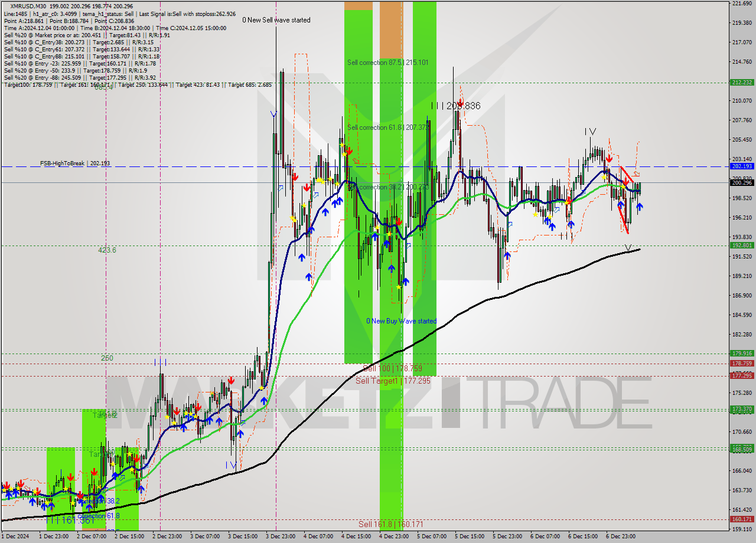
Task: Click the 'Sell Target1 | 177.295' label
Action: point(393,381)
